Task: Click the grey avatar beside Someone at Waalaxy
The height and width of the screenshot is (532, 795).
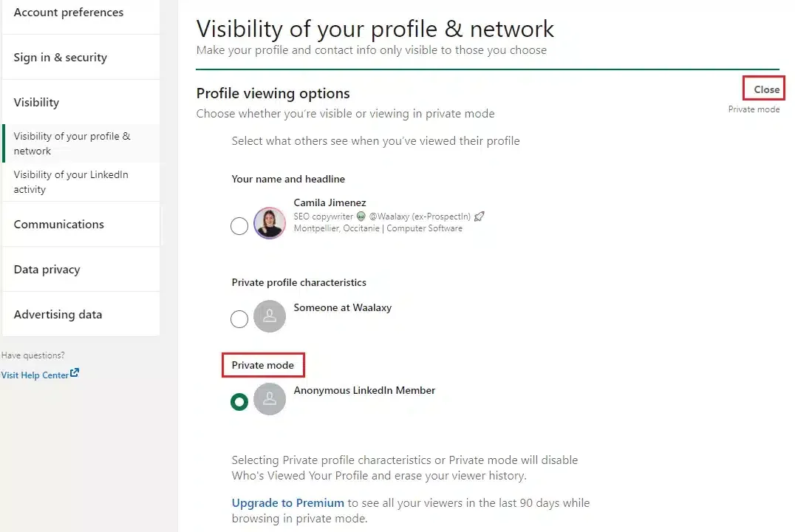Action: [x=270, y=316]
